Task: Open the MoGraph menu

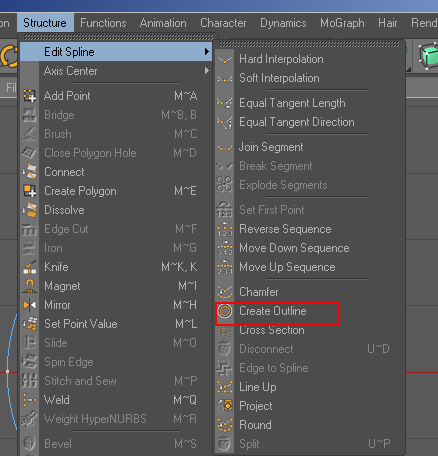Action: 342,23
